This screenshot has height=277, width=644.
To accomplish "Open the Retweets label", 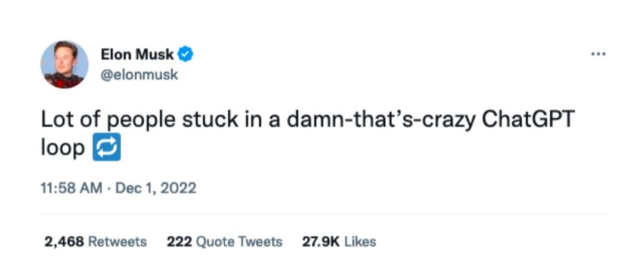I will [117, 242].
